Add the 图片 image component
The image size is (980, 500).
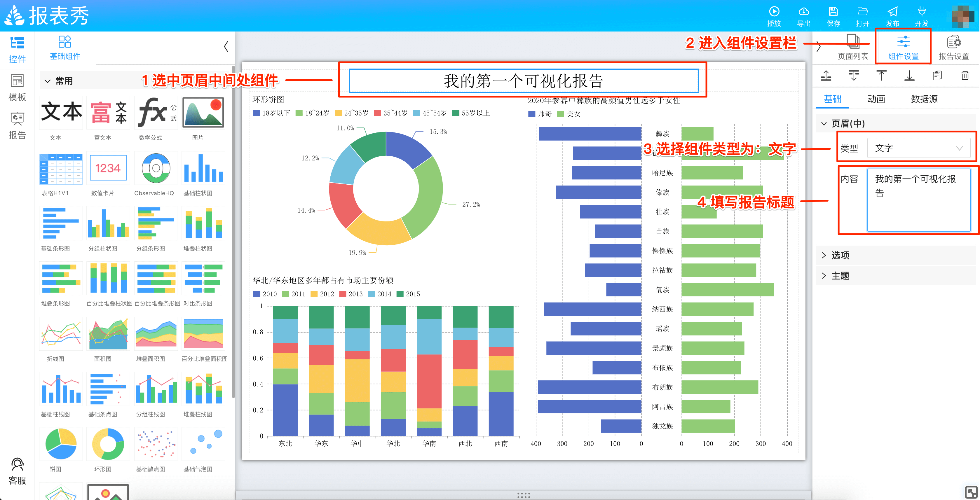pyautogui.click(x=203, y=113)
